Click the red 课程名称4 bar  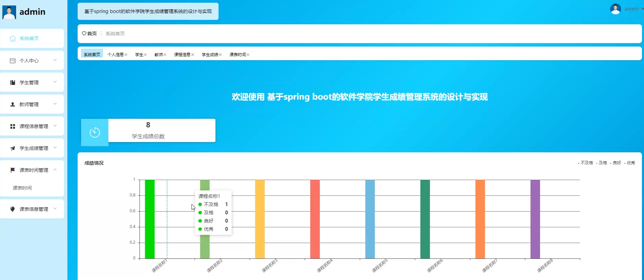point(315,219)
